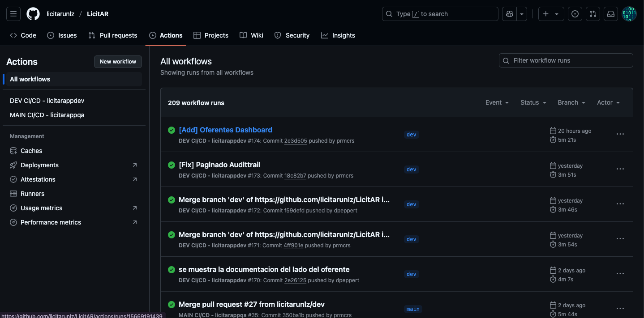Open commit 18c82b7 link

point(295,176)
